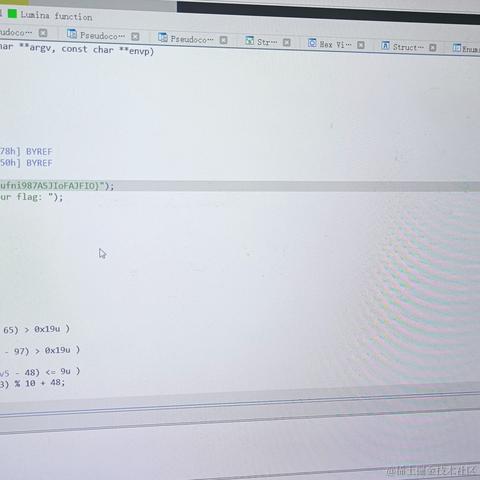Click the Structures tab icon
This screenshot has width=480, height=480.
pos(385,45)
